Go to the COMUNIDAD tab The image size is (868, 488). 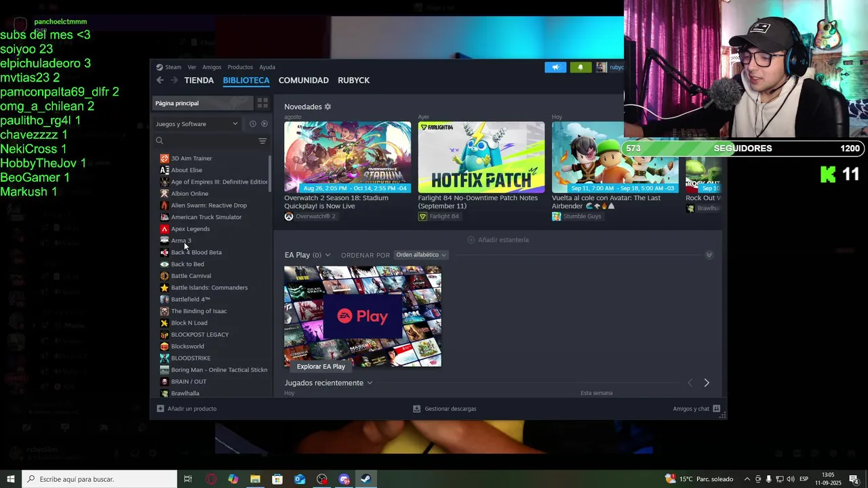pos(304,80)
